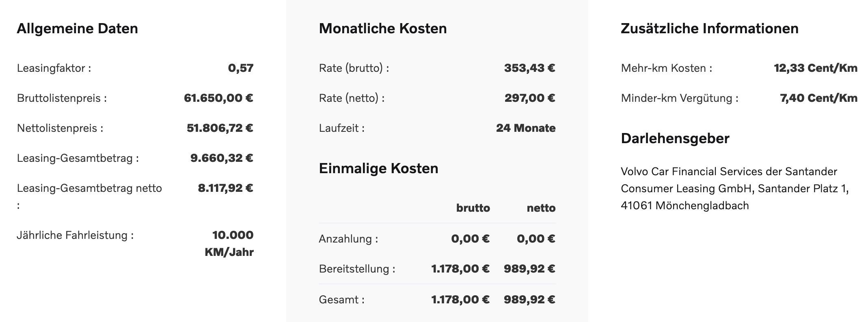Screen dimensions: 868x322
Task: Click the Gesamt netto amount 989,92 €
Action: pyautogui.click(x=529, y=300)
